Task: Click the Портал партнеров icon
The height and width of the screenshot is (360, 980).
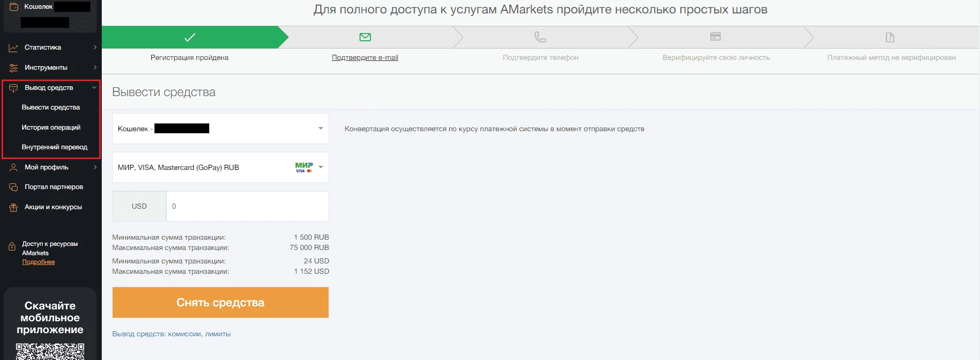Action: click(x=13, y=187)
